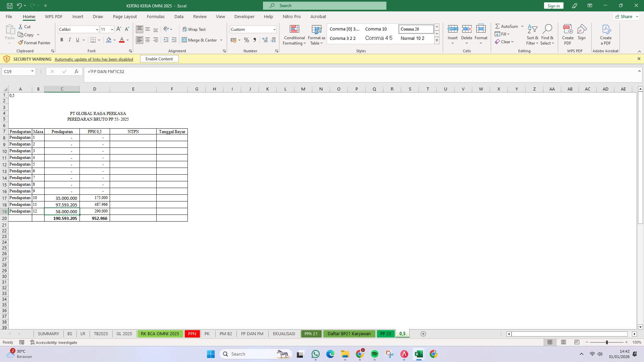Apply bold formatting from the Font group
The height and width of the screenshot is (362, 644).
61,40
